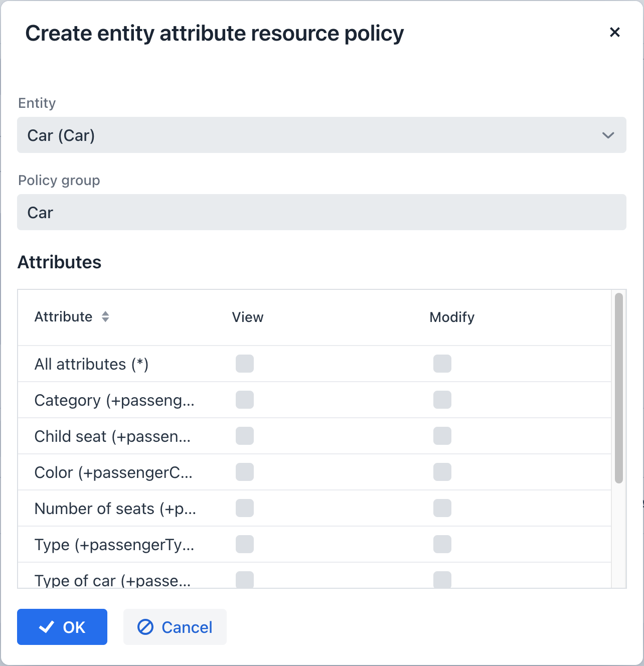The image size is (644, 666).
Task: Sort the Attribute column using sort arrows
Action: click(105, 317)
